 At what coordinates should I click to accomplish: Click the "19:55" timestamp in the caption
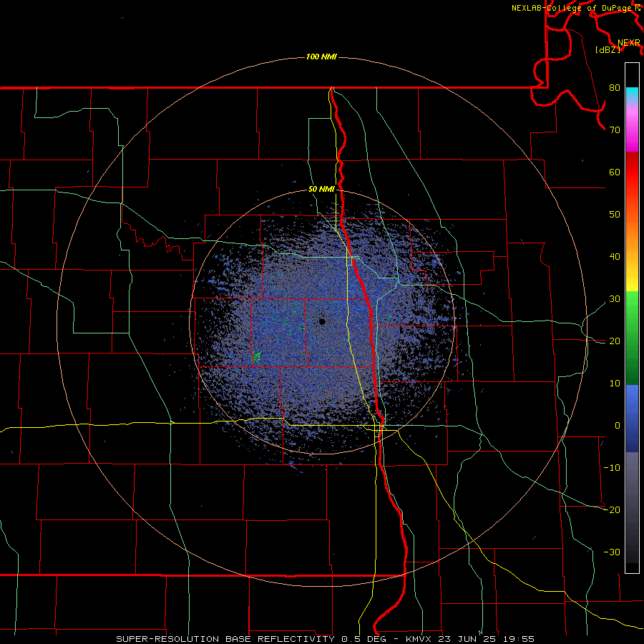coord(519,639)
